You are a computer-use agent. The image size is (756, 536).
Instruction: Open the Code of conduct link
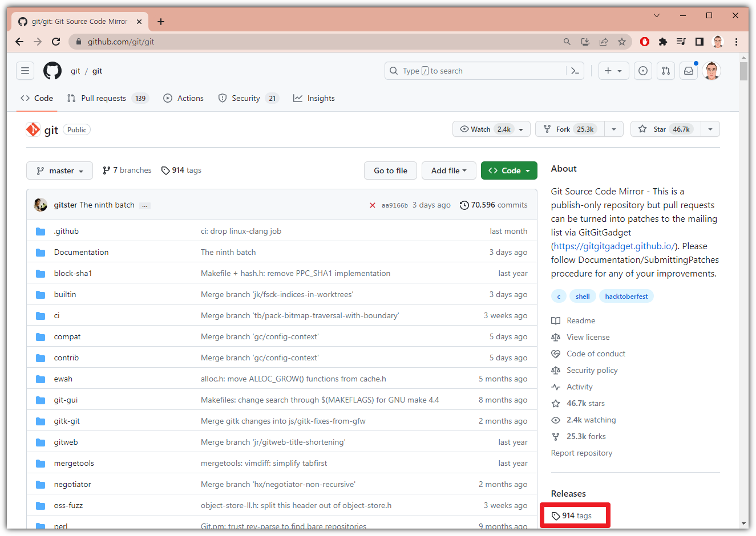[588, 354]
